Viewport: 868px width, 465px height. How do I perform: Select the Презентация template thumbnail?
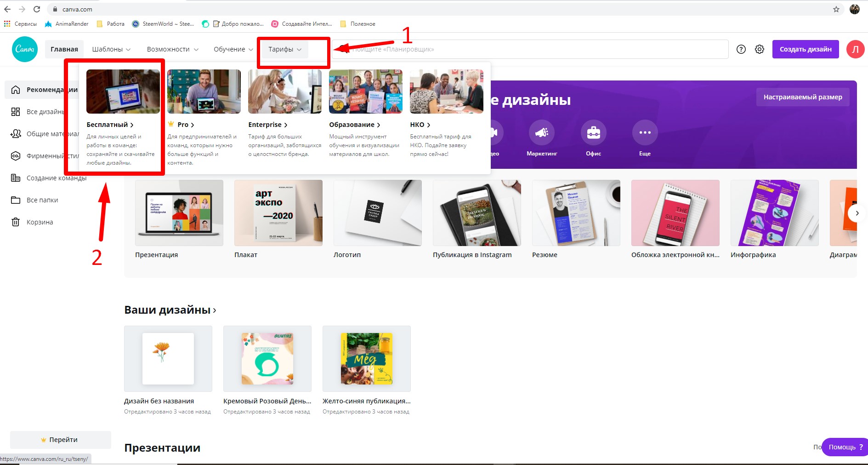(x=179, y=213)
